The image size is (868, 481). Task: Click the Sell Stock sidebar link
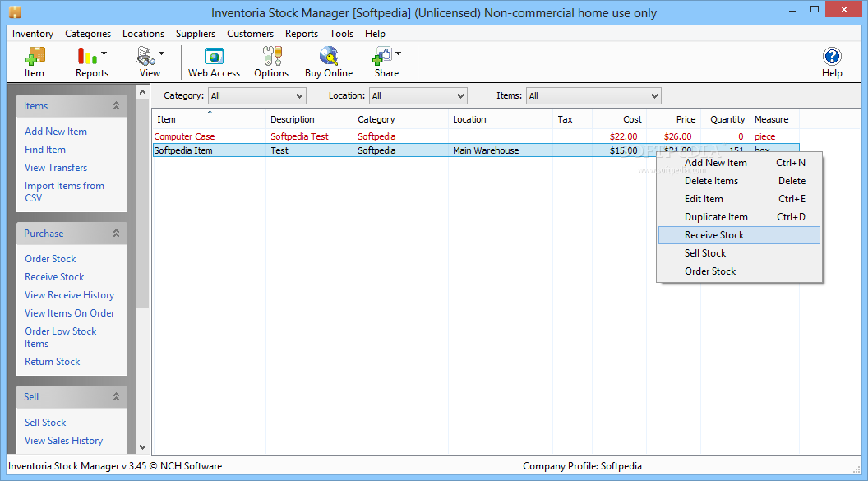(45, 423)
